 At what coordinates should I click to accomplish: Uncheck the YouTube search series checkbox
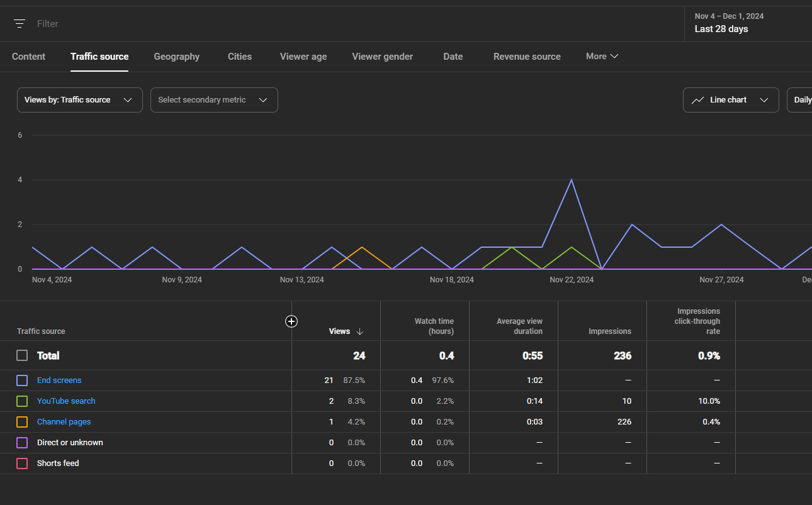[22, 401]
